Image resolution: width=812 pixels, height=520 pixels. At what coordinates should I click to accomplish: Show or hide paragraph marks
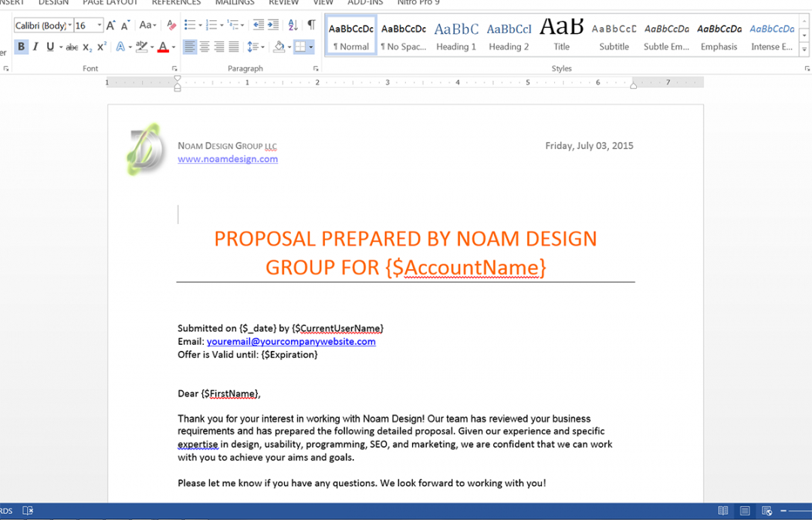[311, 25]
